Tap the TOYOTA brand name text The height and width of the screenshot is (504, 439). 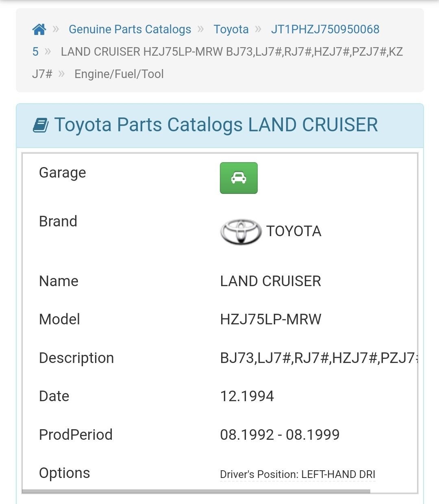[294, 231]
